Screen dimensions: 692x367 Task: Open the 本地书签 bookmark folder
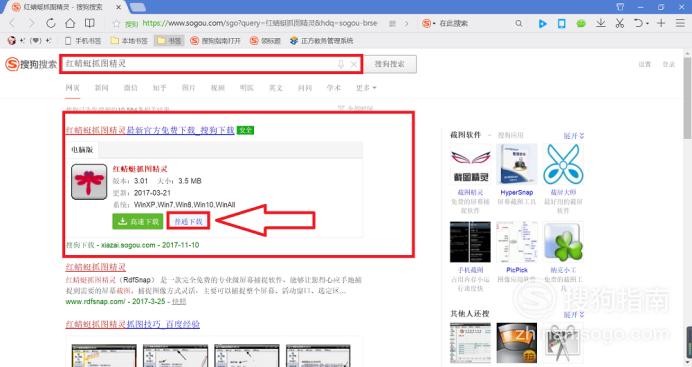tap(129, 41)
